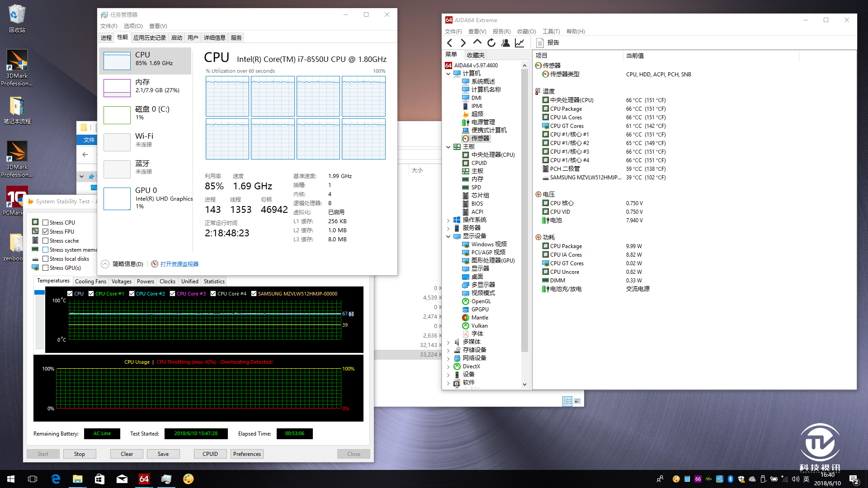The height and width of the screenshot is (488, 868).
Task: Select GPU 0 panel in Task Manager
Action: coord(145,198)
